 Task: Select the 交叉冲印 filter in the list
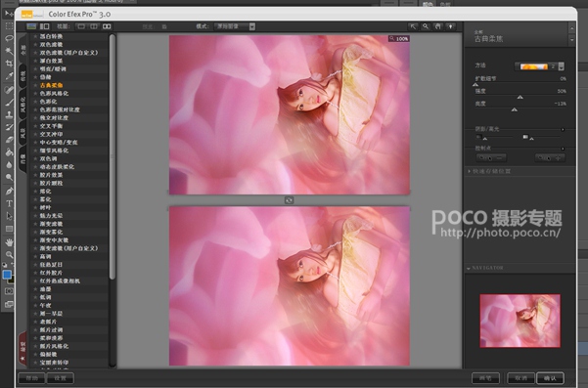52,134
